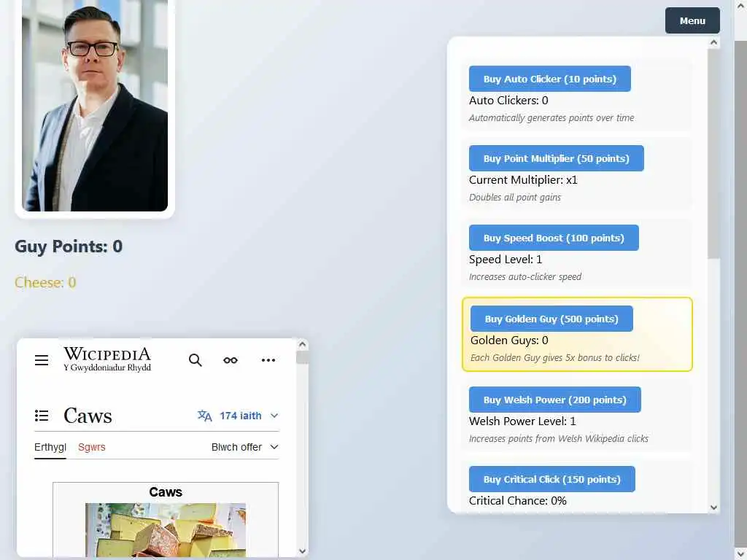The image size is (747, 560).
Task: Click 'Increases auto-clicker speed' description
Action: click(525, 276)
